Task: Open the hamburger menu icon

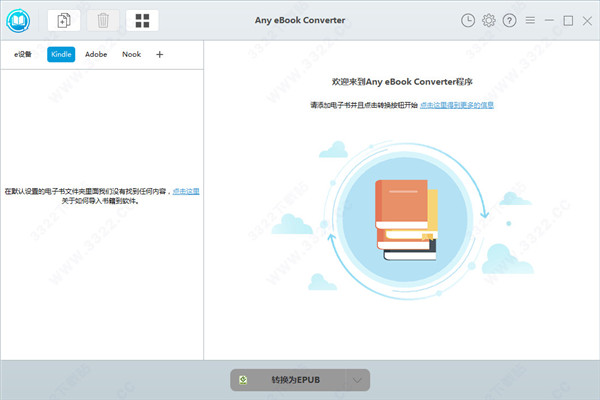Action: pos(530,20)
